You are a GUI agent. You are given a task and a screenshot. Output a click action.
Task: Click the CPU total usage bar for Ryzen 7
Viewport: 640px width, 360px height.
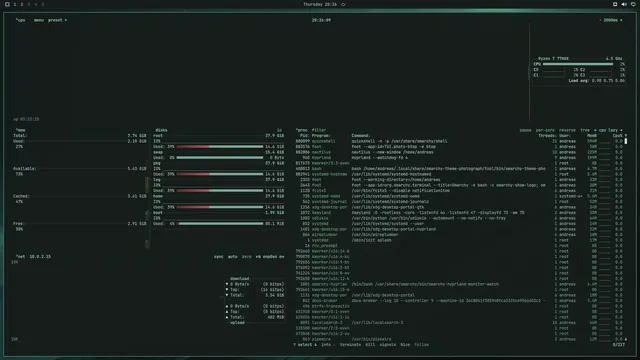(x=578, y=64)
